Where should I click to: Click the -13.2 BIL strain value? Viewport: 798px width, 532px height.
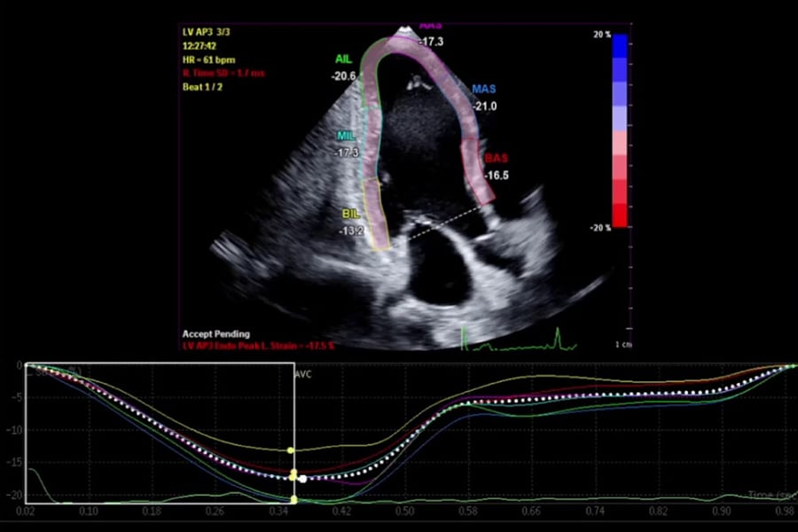350,231
